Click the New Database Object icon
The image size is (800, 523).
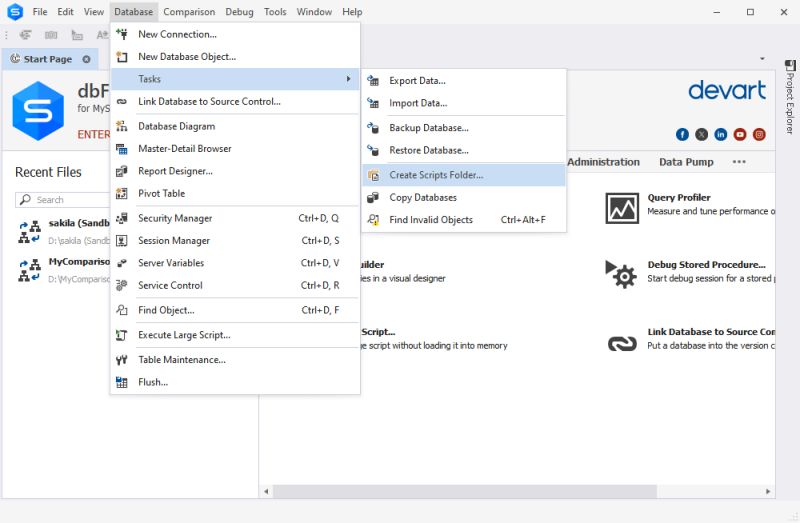tap(121, 57)
